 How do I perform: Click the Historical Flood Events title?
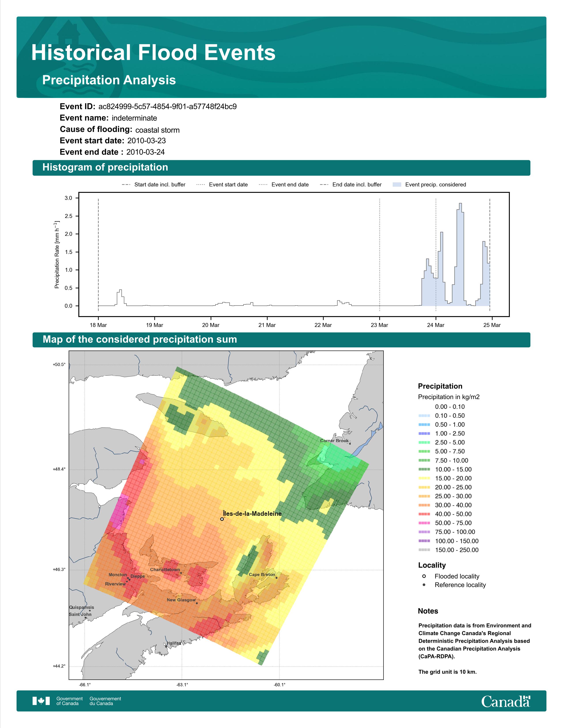coord(153,53)
